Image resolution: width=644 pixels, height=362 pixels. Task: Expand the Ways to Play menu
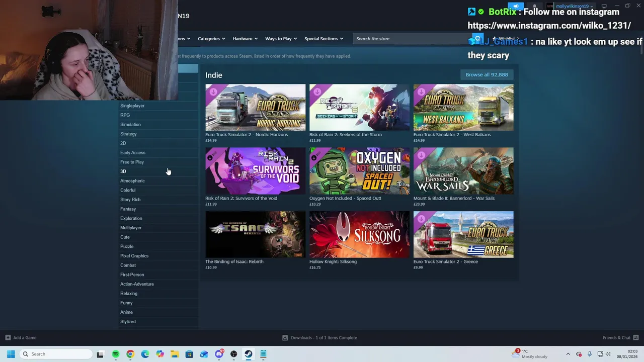click(x=281, y=39)
